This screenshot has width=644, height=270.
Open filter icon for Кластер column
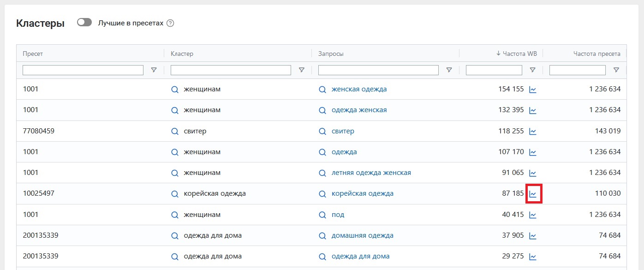click(x=302, y=70)
